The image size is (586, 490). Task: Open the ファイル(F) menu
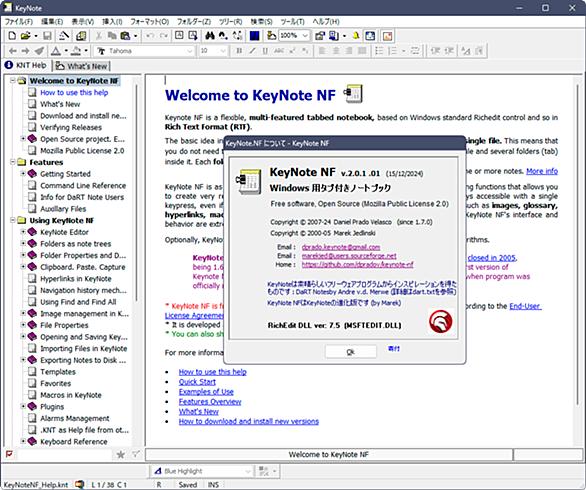point(19,22)
